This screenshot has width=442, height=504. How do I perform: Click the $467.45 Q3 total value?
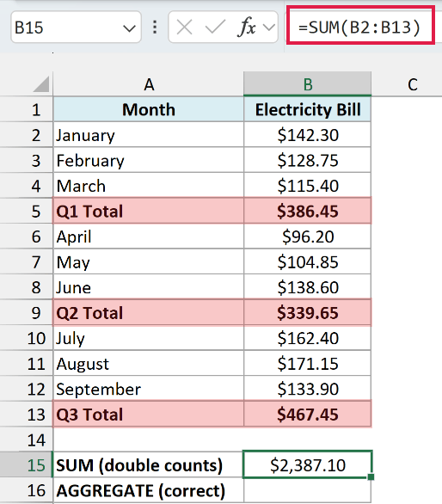307,415
